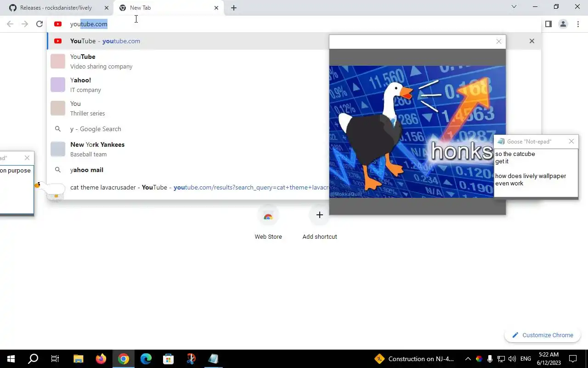Click the Goose Not-epad title icon

(501, 142)
